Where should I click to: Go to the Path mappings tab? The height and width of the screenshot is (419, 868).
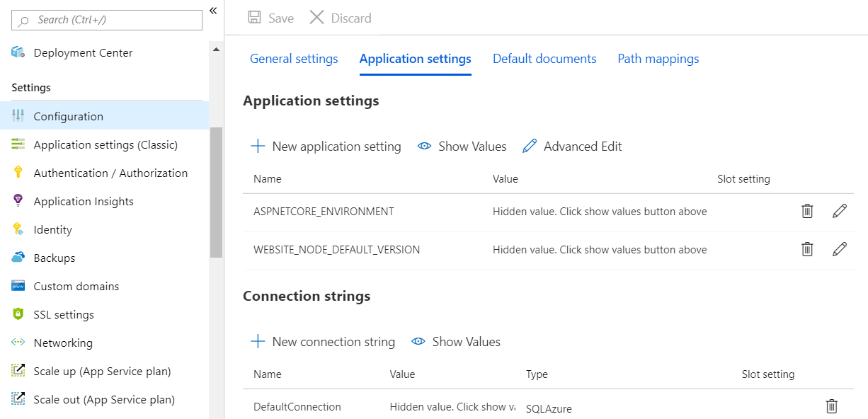(658, 59)
